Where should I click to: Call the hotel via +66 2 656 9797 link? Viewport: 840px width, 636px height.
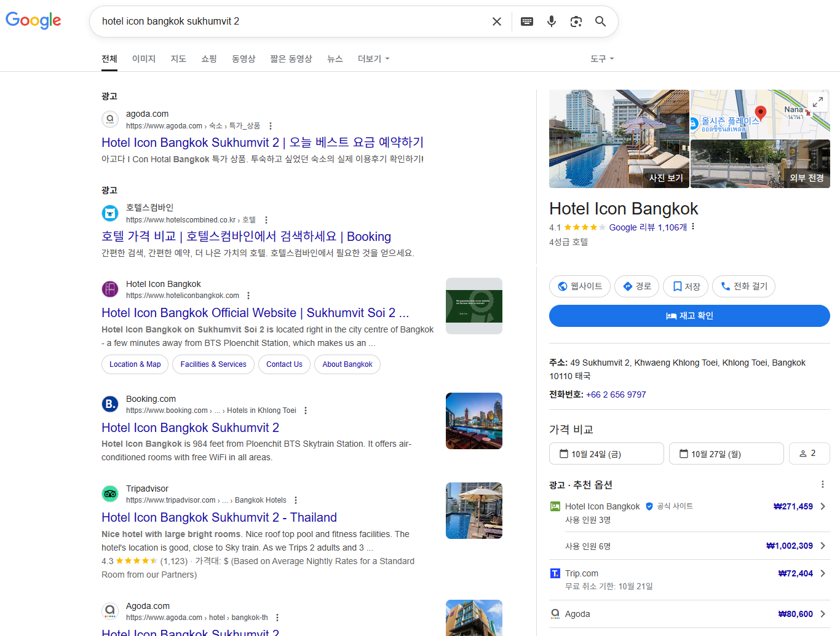coord(616,395)
